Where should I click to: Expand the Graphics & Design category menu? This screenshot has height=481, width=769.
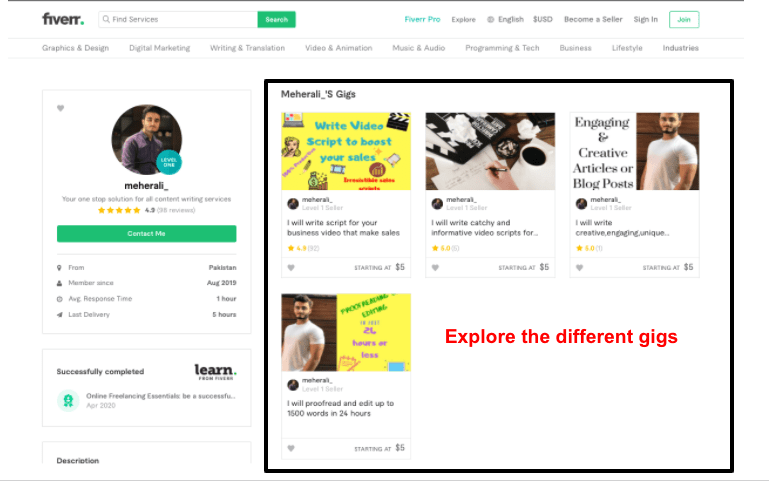coord(76,48)
